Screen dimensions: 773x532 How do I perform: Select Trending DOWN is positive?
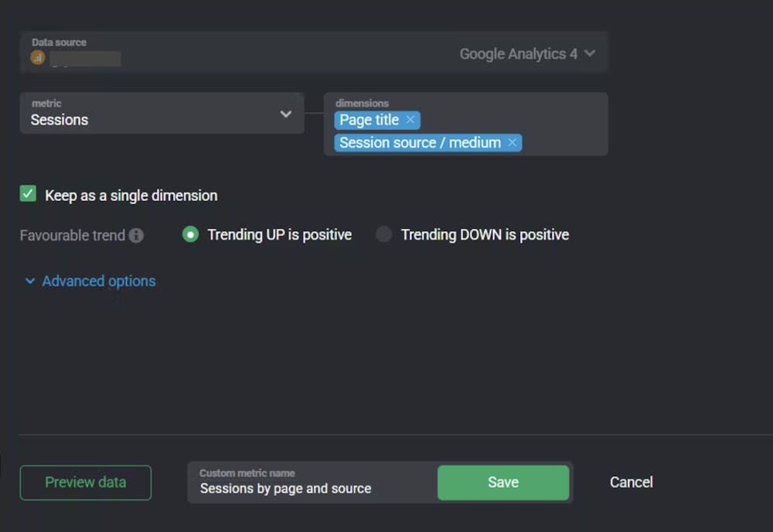pyautogui.click(x=383, y=234)
